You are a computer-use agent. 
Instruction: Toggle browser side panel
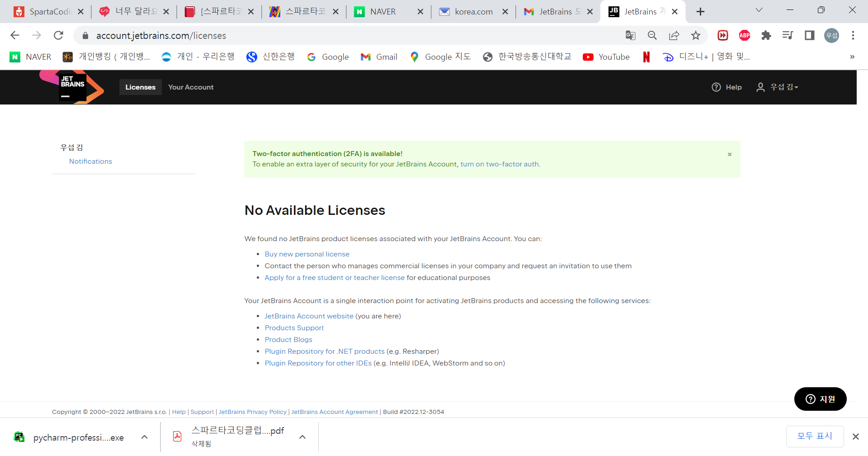tap(810, 35)
